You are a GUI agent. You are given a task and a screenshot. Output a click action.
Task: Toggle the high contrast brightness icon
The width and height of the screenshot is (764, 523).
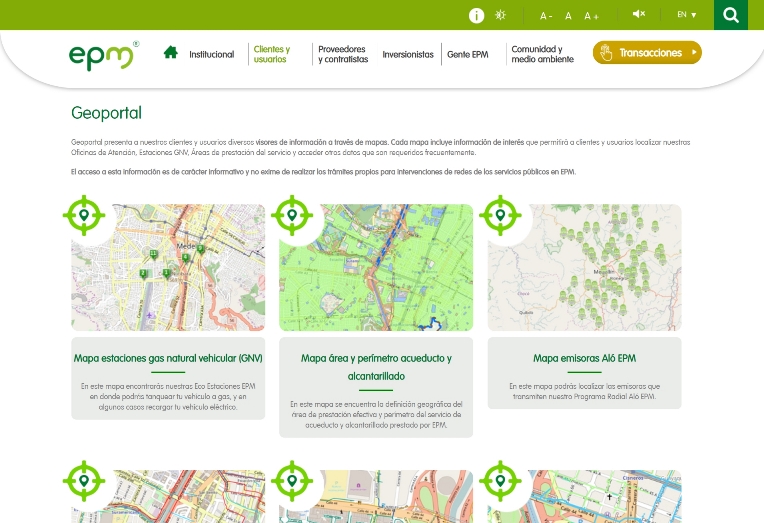tap(501, 15)
